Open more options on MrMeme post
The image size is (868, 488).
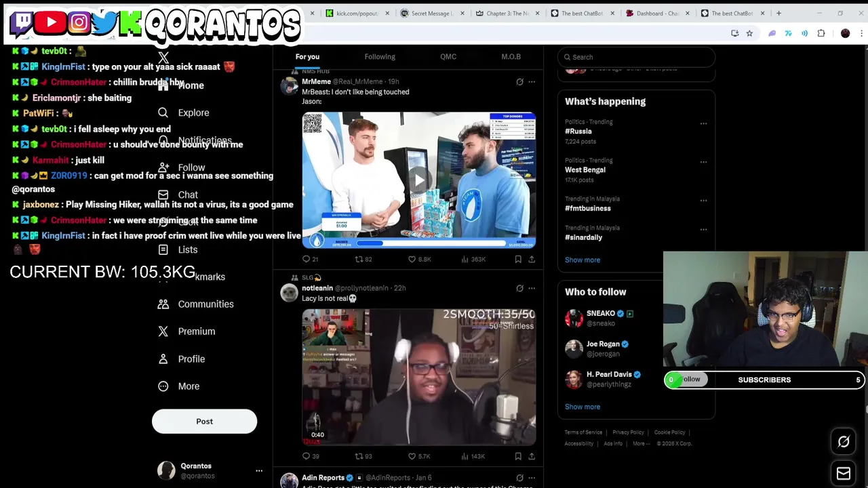coord(532,81)
